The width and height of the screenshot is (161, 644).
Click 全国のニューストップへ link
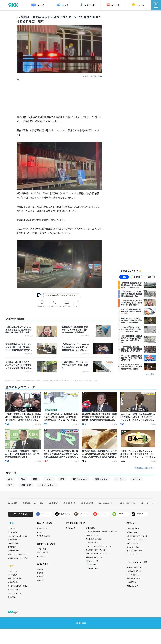145,468
